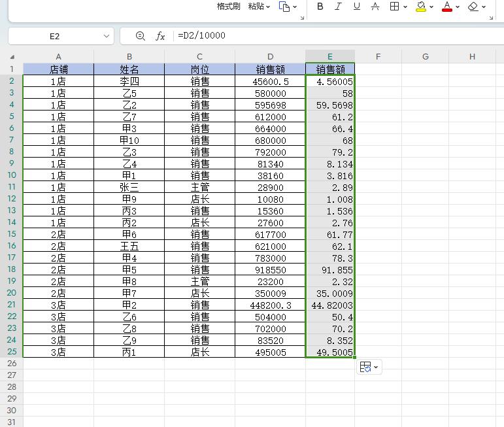The image size is (504, 427).
Task: Select column H header
Action: click(x=472, y=57)
